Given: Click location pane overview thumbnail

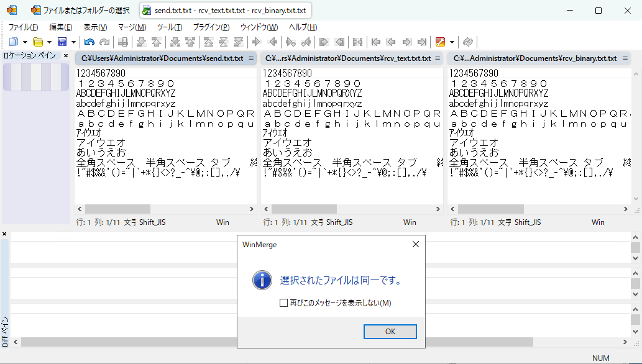Looking at the screenshot, I should 36,77.
